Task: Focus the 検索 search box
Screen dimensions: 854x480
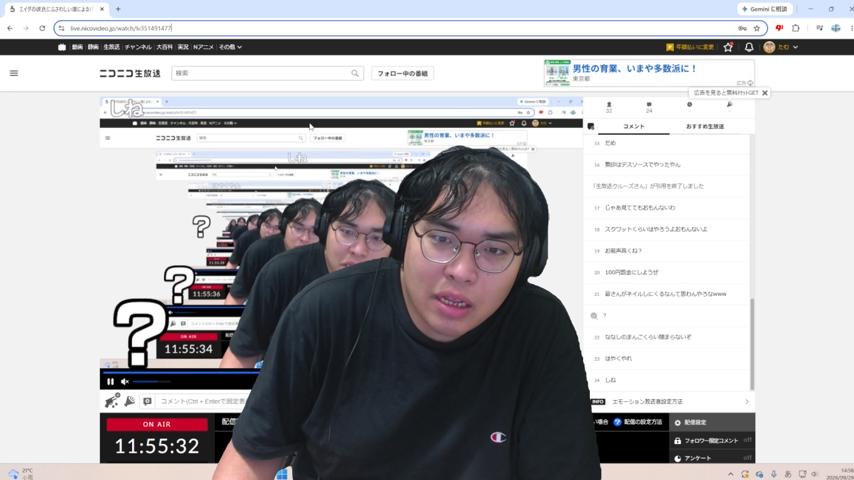Action: click(261, 73)
